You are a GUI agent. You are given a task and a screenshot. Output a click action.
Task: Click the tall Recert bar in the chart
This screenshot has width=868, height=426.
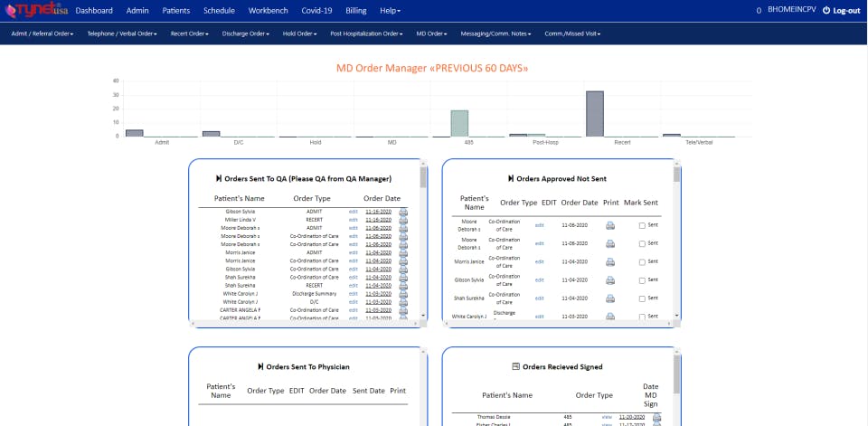tap(595, 114)
